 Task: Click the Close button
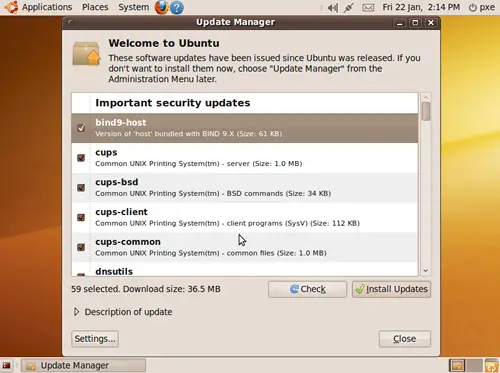tap(405, 339)
